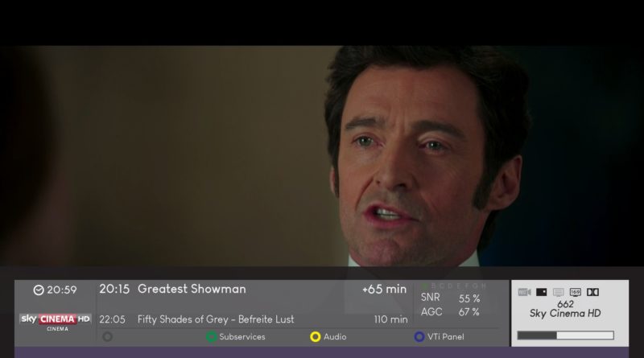The image size is (644, 358).
Task: Open the Subservices option
Action: click(x=242, y=336)
